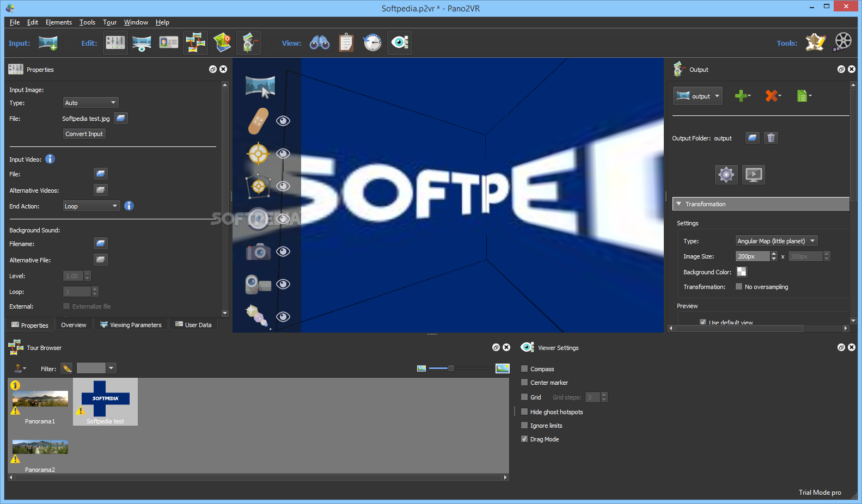Enable the Center marker checkbox
The height and width of the screenshot is (504, 862).
(x=524, y=382)
